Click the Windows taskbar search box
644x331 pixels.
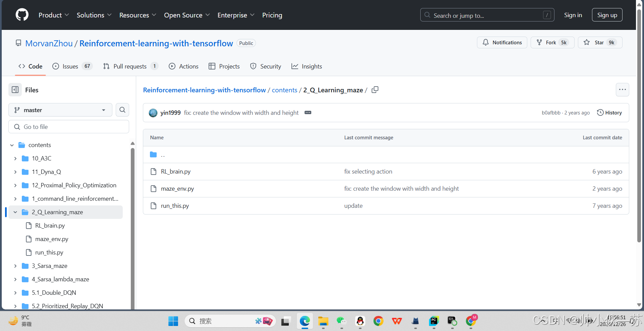pos(230,321)
